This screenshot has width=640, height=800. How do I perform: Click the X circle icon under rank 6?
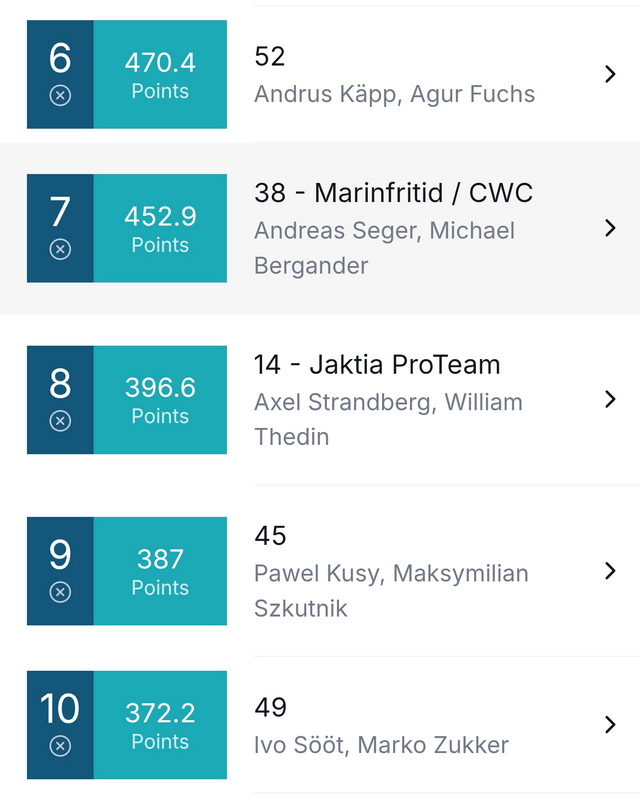[60, 95]
